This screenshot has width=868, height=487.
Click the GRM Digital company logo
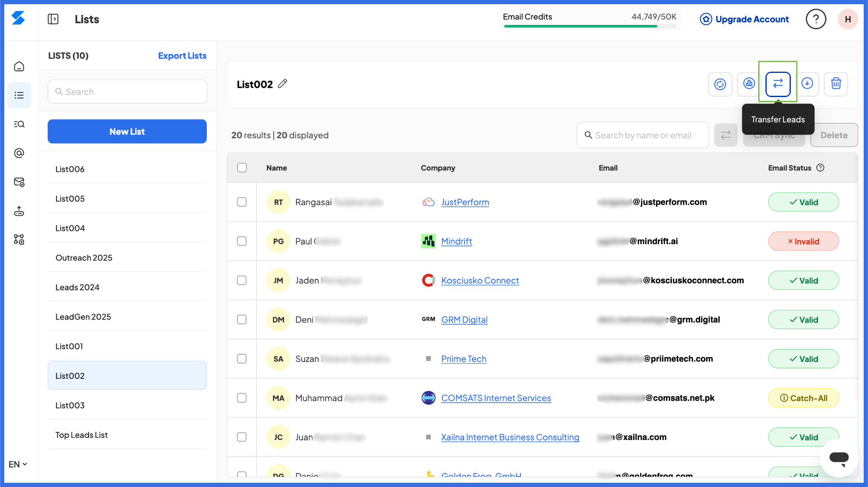(428, 319)
